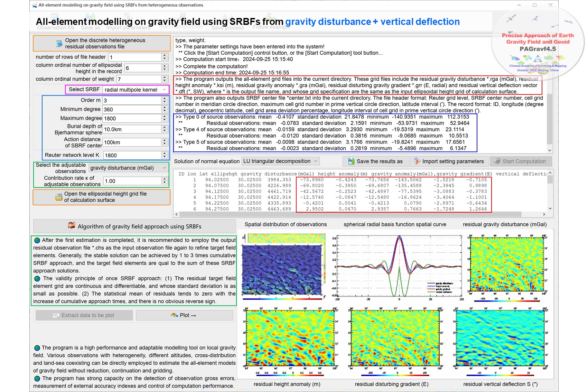Click the icon on Import setting parameters
588x392 pixels.
click(417, 161)
